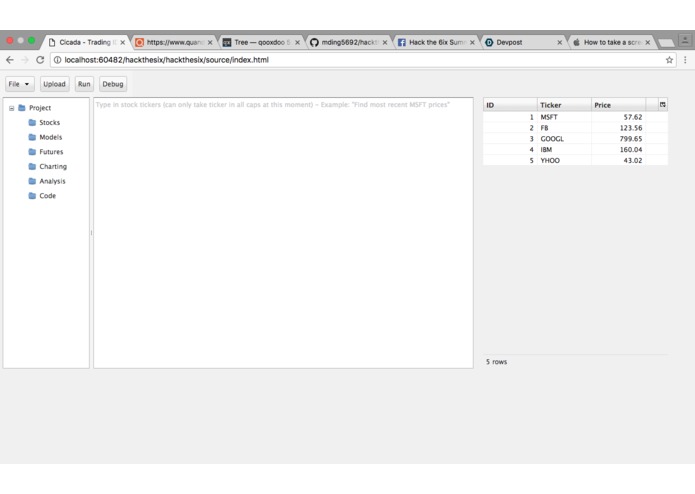Click the Models folder icon
695x494 pixels.
(x=32, y=137)
